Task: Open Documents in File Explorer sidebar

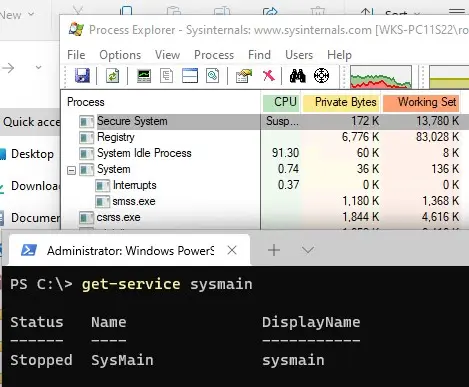Action: [x=30, y=218]
